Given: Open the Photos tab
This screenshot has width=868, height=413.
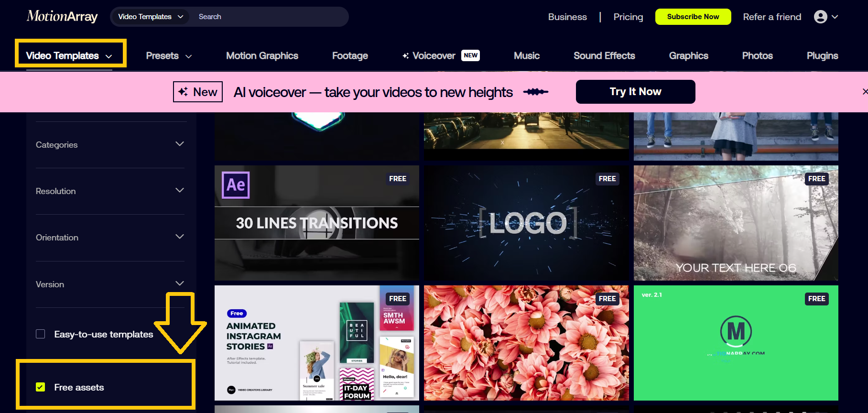Looking at the screenshot, I should click(x=757, y=56).
